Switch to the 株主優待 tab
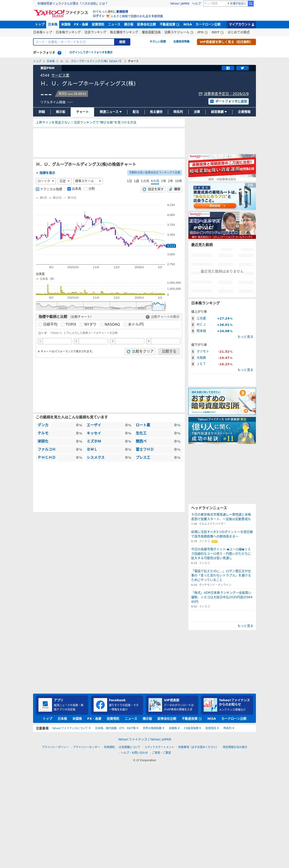 point(156,112)
